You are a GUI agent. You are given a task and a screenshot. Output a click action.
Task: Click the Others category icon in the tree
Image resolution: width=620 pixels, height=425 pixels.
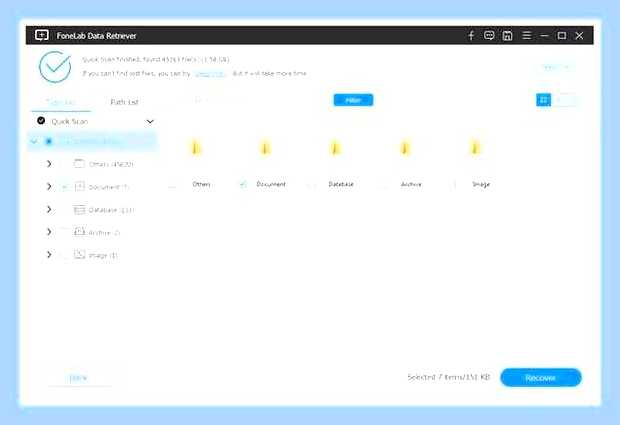[79, 163]
